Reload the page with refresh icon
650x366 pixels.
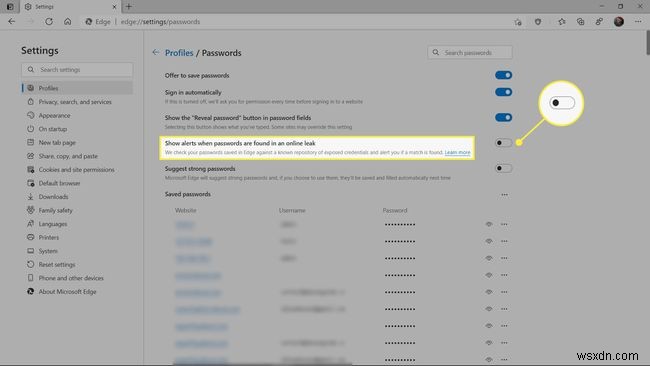[49, 22]
